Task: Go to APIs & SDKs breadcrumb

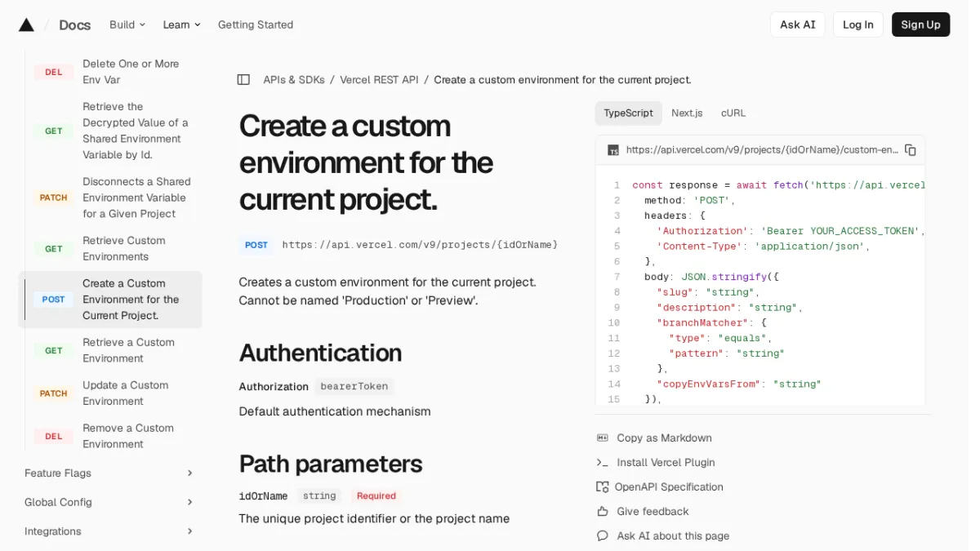Action: 294,80
